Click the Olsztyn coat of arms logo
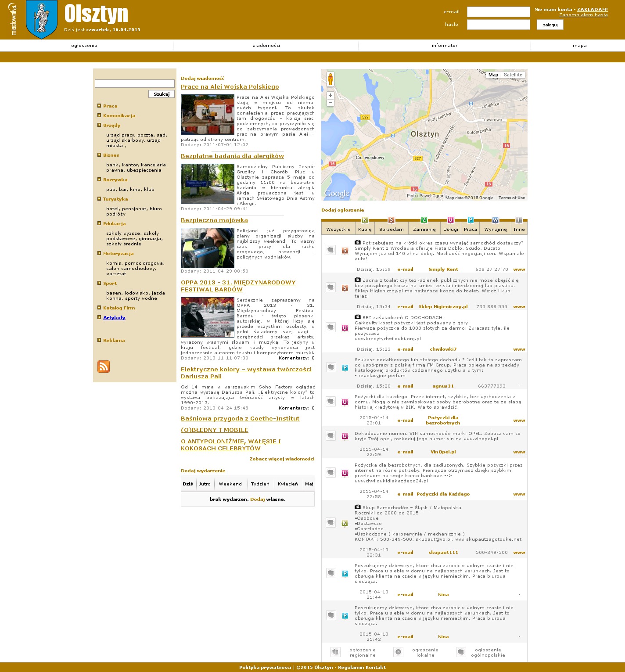The width and height of the screenshot is (625, 672). [42, 19]
